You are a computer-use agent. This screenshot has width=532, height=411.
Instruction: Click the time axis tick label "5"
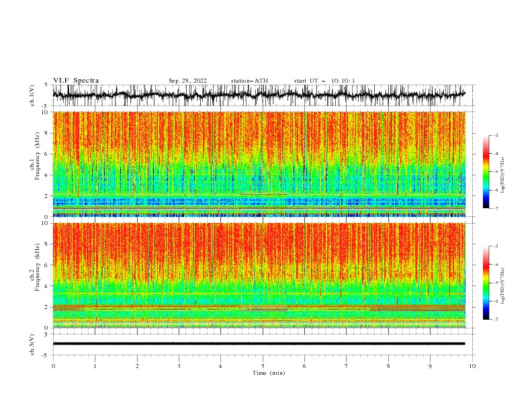pos(263,366)
